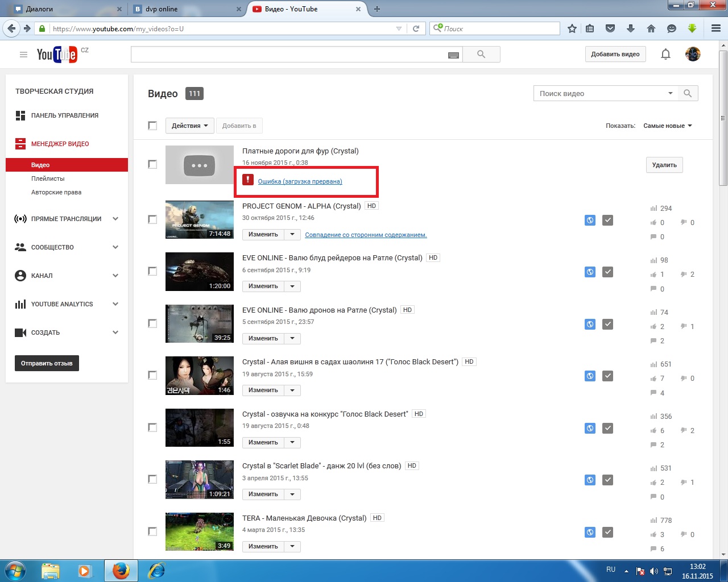Click the Scarlet Blade video thumbnail
The height and width of the screenshot is (582, 728).
(199, 480)
